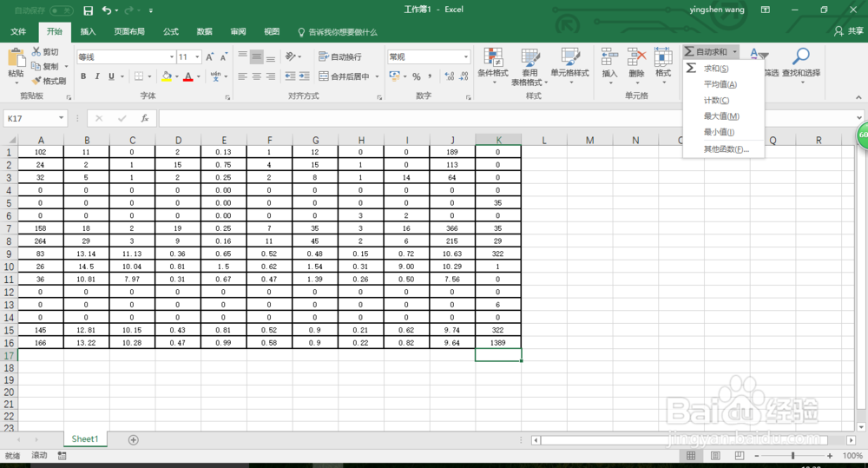This screenshot has height=468, width=868.
Task: Click the Format cells icon
Action: pos(663,57)
